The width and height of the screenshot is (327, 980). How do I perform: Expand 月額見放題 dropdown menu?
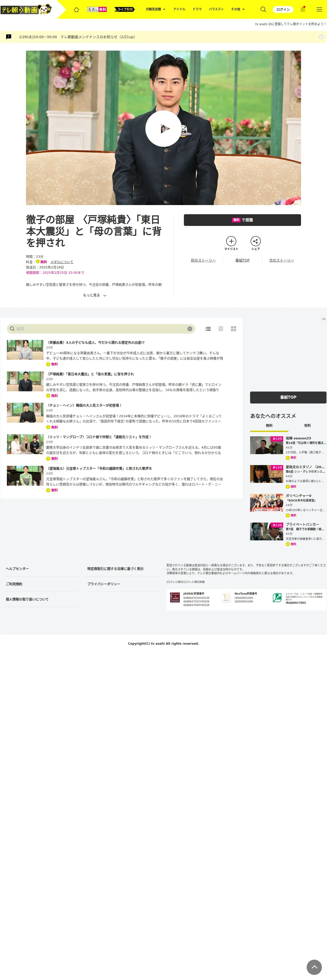pos(155,9)
